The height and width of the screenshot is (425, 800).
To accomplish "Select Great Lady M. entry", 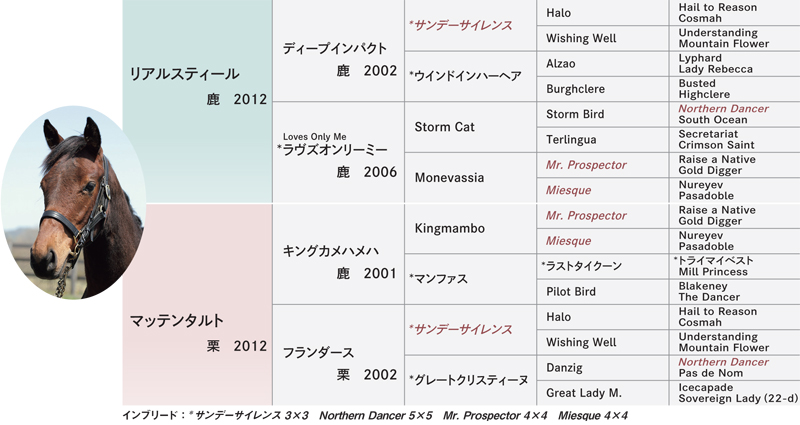I will [x=603, y=393].
